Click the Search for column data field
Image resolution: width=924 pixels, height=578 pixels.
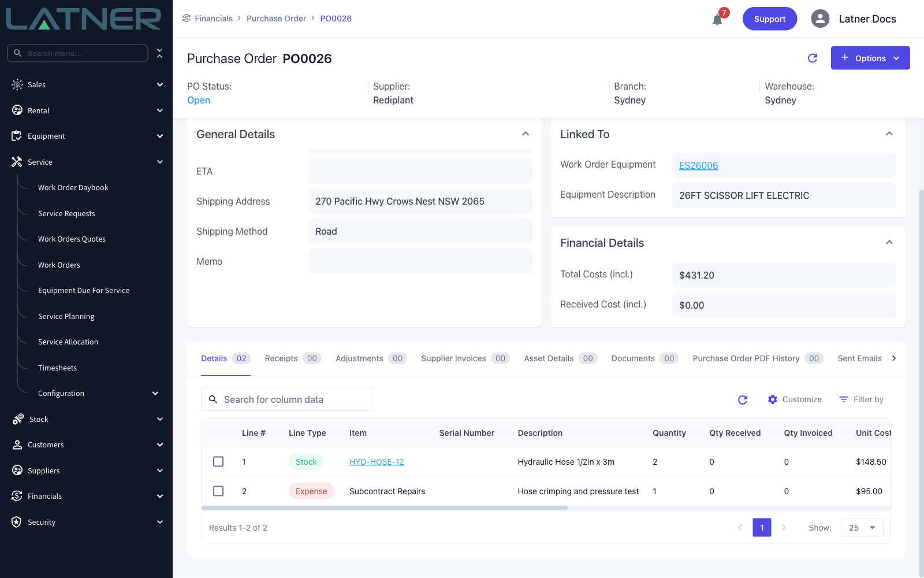click(288, 399)
